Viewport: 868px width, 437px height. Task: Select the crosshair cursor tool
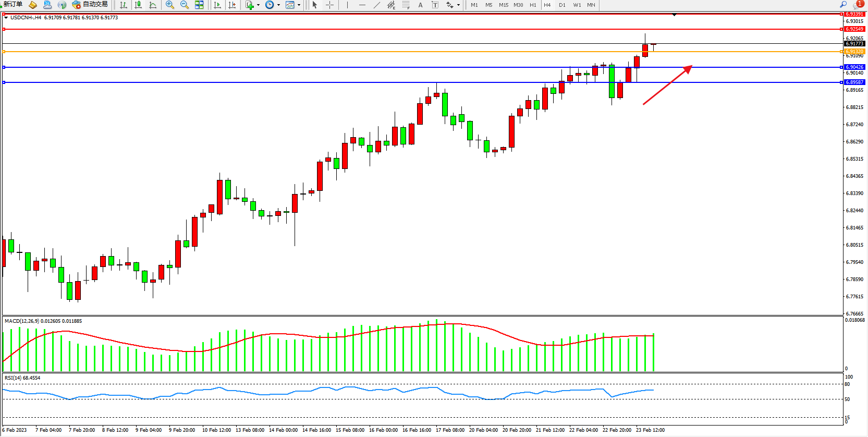tap(330, 5)
